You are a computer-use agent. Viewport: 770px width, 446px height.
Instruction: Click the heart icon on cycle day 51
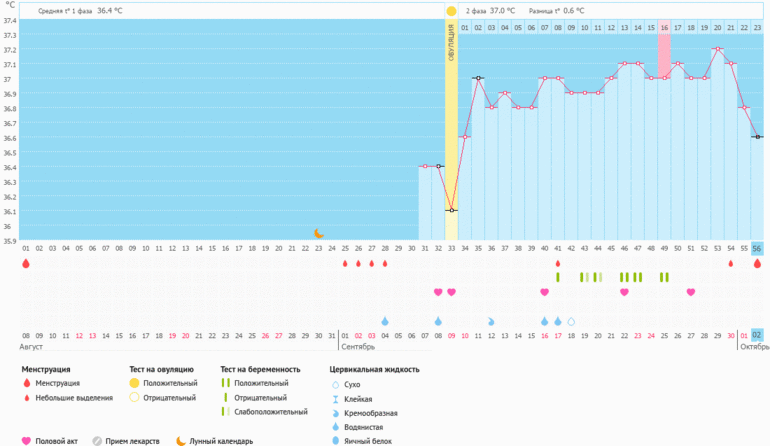(691, 292)
